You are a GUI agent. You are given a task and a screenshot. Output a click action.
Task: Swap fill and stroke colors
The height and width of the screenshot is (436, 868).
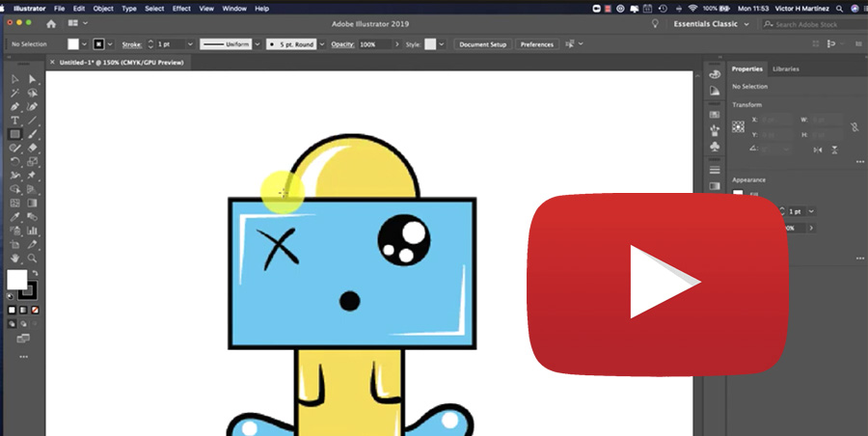(35, 273)
